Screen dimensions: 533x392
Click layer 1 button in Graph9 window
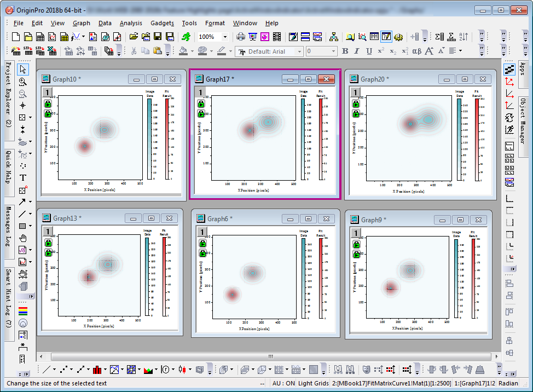(356, 233)
